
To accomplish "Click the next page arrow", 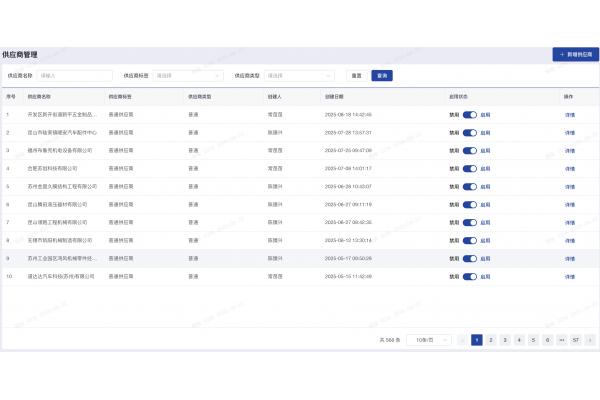I will (591, 340).
